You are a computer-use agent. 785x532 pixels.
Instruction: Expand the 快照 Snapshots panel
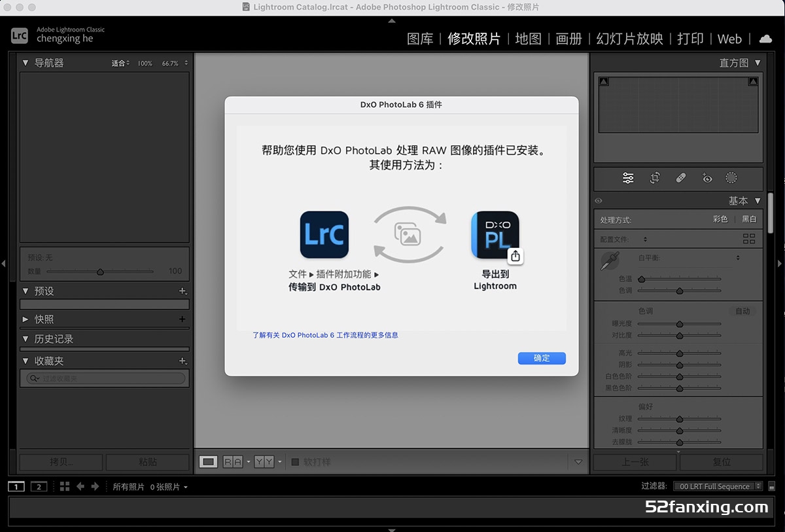tap(26, 319)
